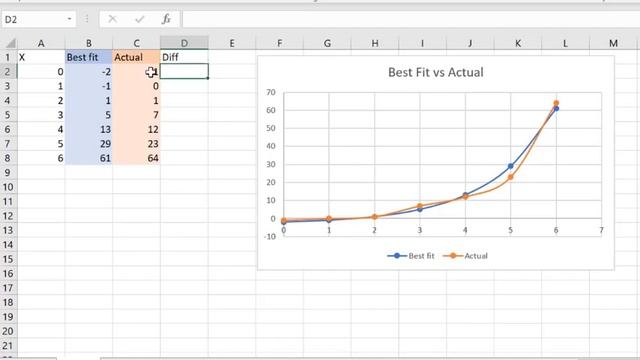The width and height of the screenshot is (640, 360).
Task: Click the X header cell A1
Action: (x=41, y=57)
